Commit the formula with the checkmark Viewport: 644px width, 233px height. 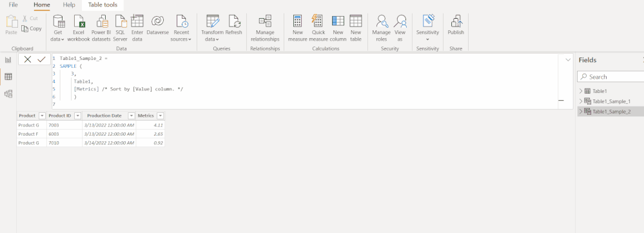pos(41,59)
